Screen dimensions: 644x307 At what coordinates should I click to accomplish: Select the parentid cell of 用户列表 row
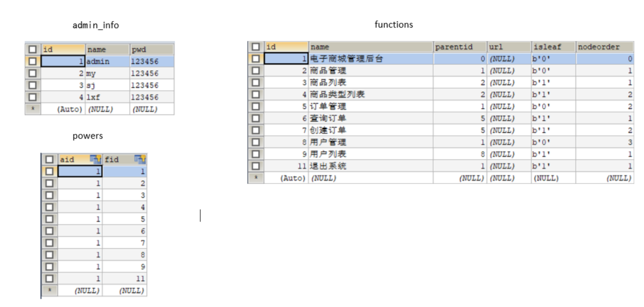click(x=460, y=154)
